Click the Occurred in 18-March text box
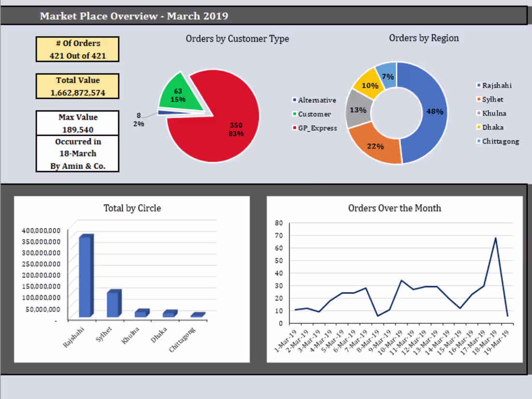The width and height of the screenshot is (532, 399). pyautogui.click(x=78, y=154)
